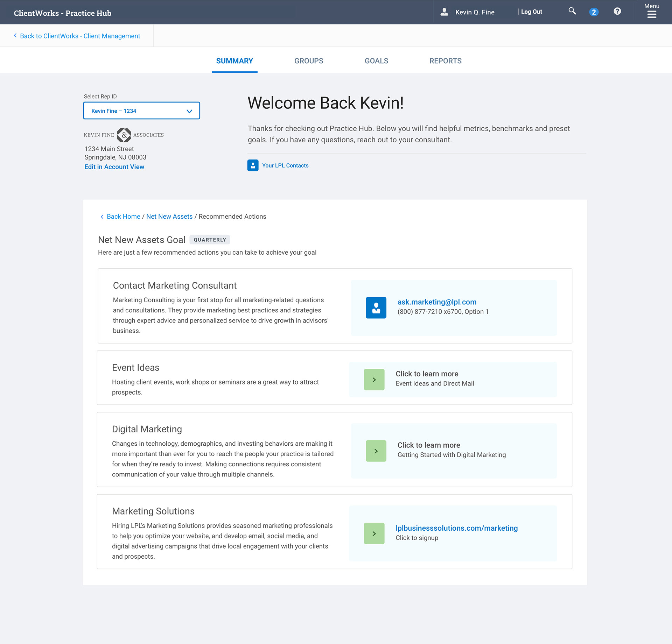Click the Kevin Fine & Associates logo
Image resolution: width=672 pixels, height=644 pixels.
pos(124,135)
